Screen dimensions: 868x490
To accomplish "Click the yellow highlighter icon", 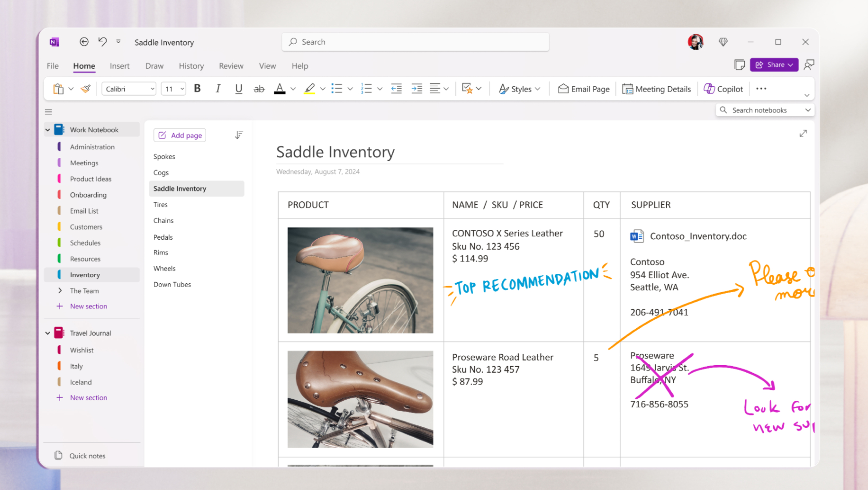I will pos(309,89).
